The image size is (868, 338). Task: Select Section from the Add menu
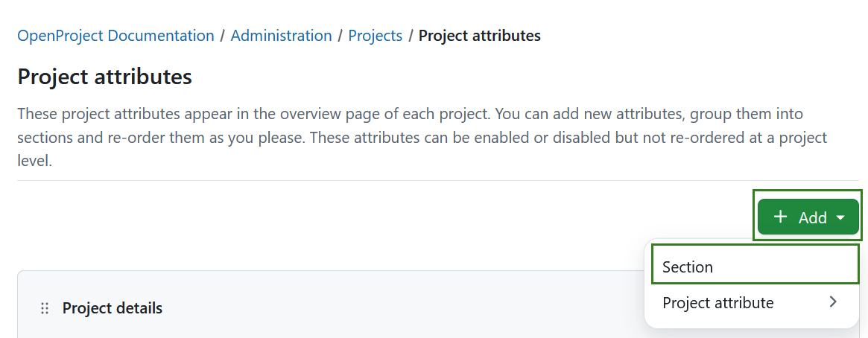point(688,267)
